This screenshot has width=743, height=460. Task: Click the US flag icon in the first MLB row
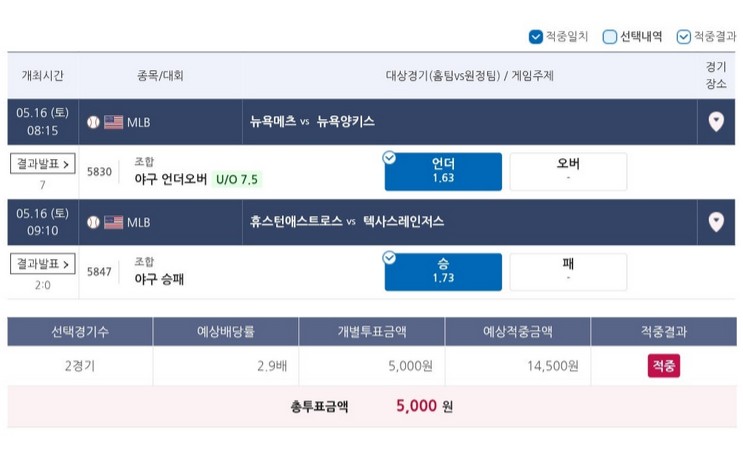click(x=113, y=122)
